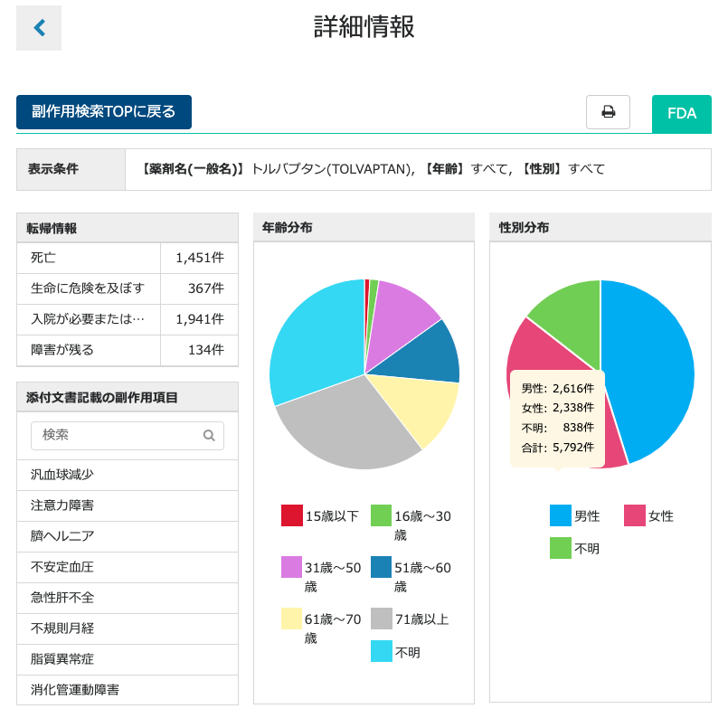
Task: Click the 1,941件 hospitalization count value
Action: click(200, 319)
